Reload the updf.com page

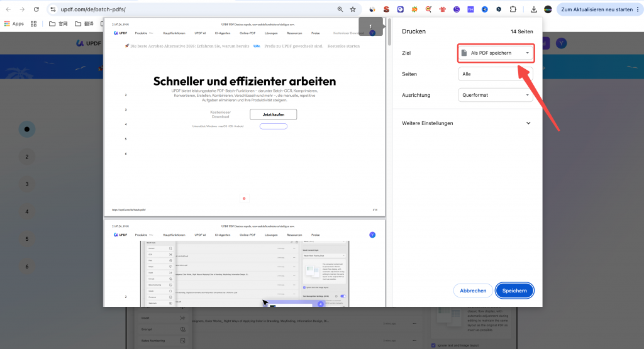click(36, 9)
